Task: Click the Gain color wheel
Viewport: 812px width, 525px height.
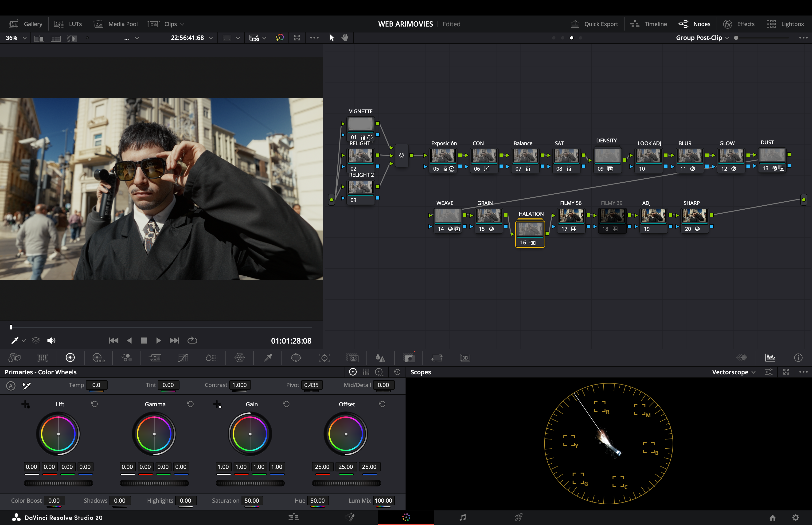Action: pos(250,434)
